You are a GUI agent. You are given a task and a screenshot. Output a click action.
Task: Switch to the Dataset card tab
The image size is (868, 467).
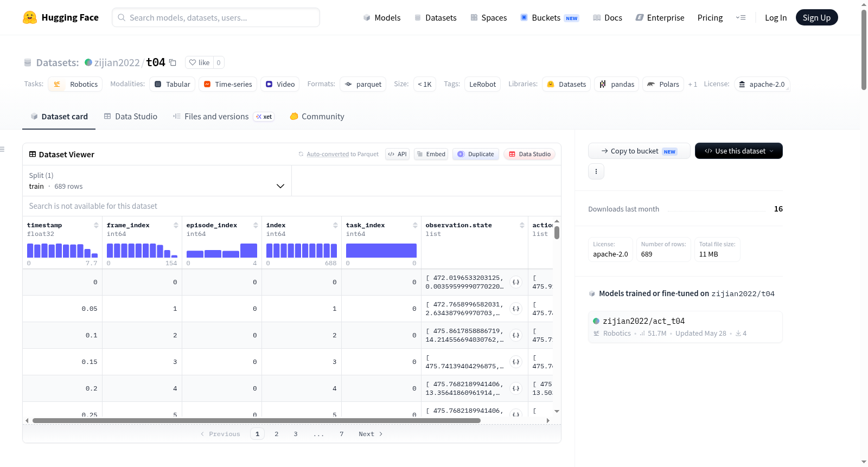coord(59,117)
